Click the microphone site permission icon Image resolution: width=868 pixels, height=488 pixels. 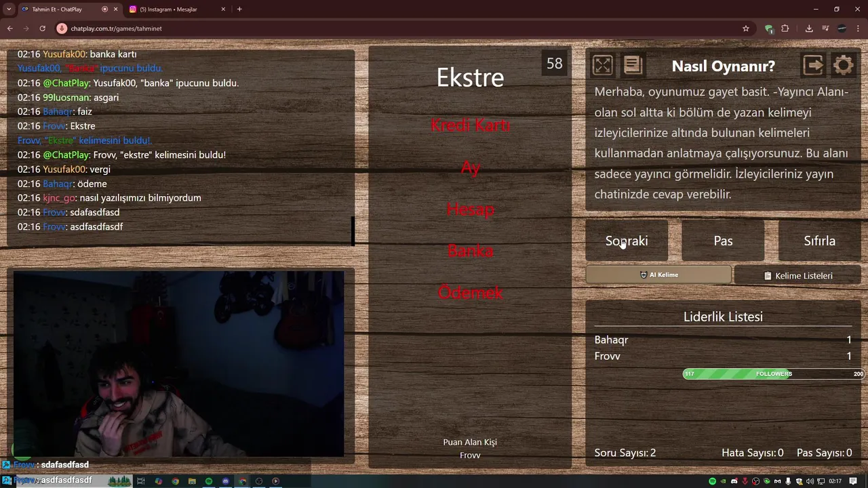(x=62, y=28)
